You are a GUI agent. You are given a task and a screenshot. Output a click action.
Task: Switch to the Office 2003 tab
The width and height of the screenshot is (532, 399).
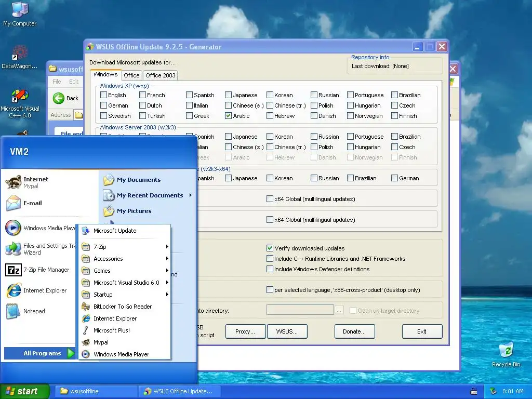point(161,75)
